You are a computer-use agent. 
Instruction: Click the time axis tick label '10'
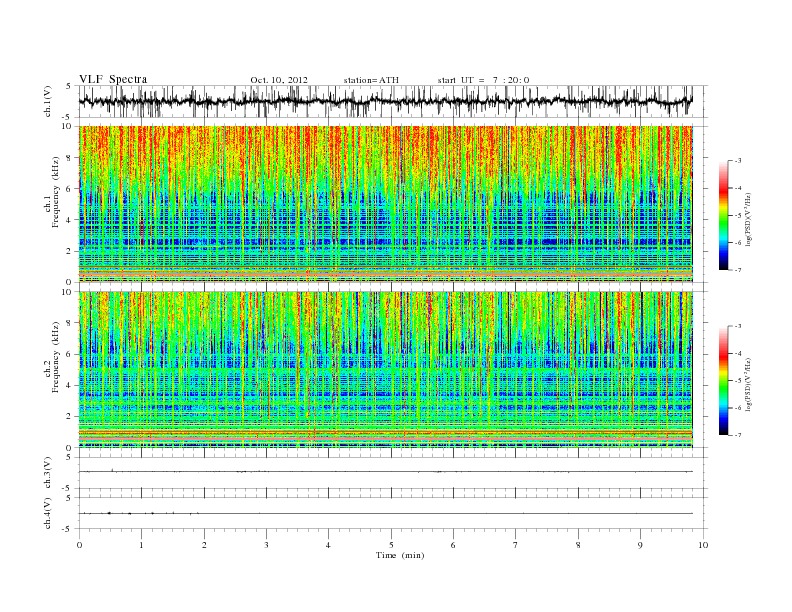point(703,545)
